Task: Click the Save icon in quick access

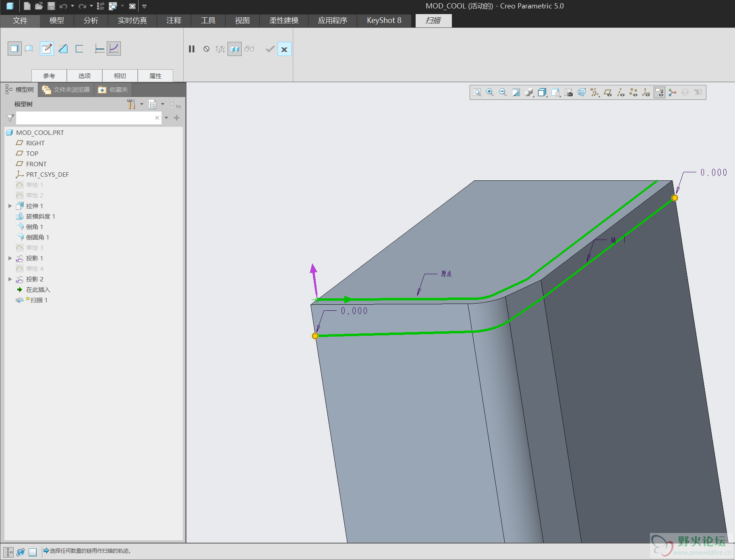Action: 51,6
